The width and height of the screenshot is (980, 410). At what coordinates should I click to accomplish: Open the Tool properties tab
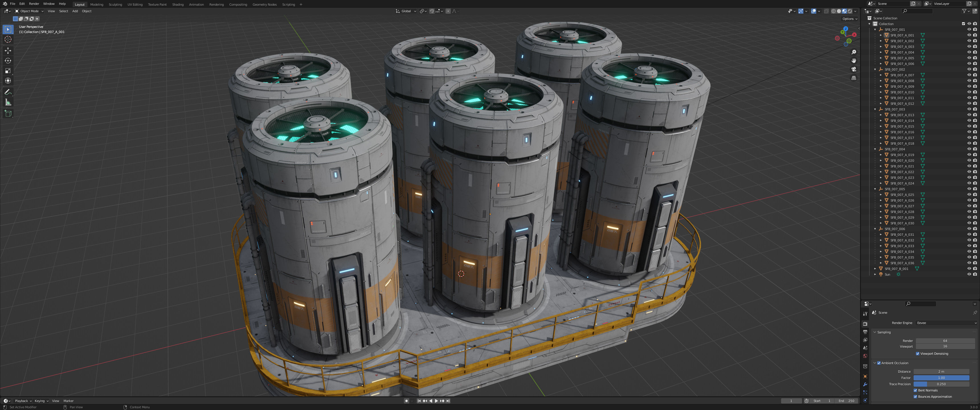865,314
